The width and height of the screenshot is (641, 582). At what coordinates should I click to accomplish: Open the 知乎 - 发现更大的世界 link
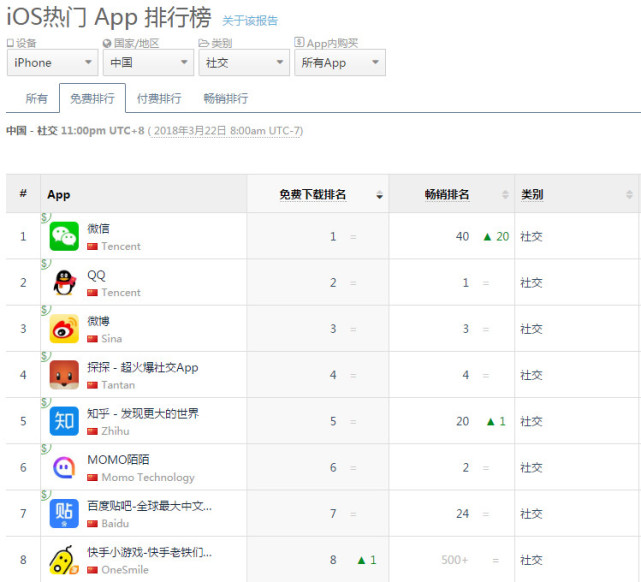[x=143, y=413]
